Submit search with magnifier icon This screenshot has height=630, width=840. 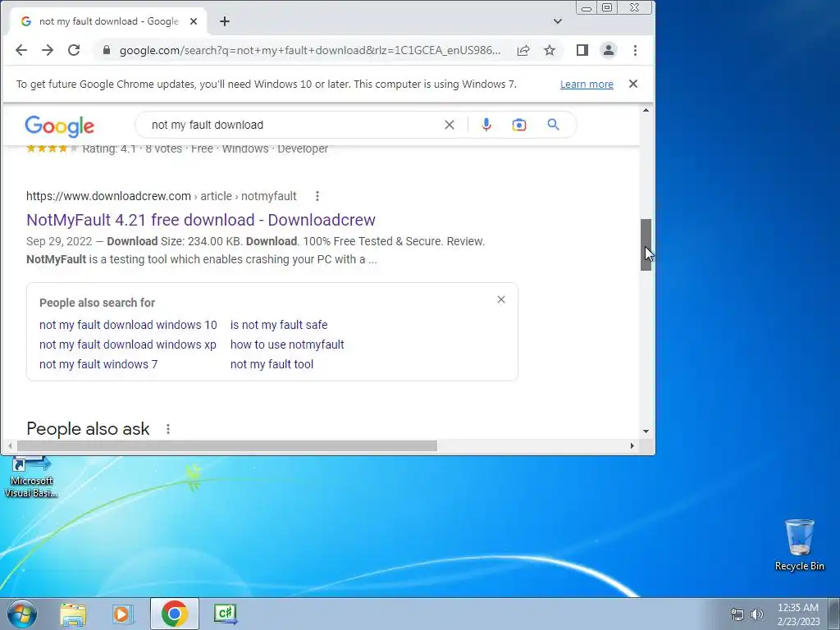554,125
